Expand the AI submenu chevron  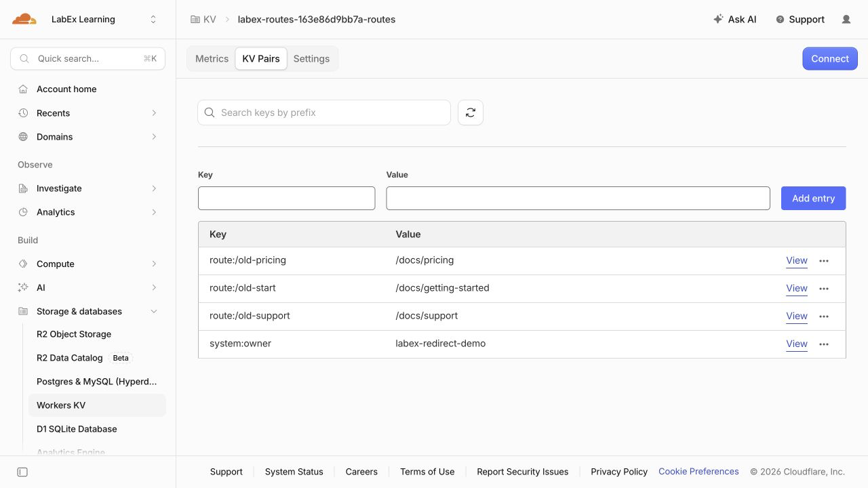[154, 287]
